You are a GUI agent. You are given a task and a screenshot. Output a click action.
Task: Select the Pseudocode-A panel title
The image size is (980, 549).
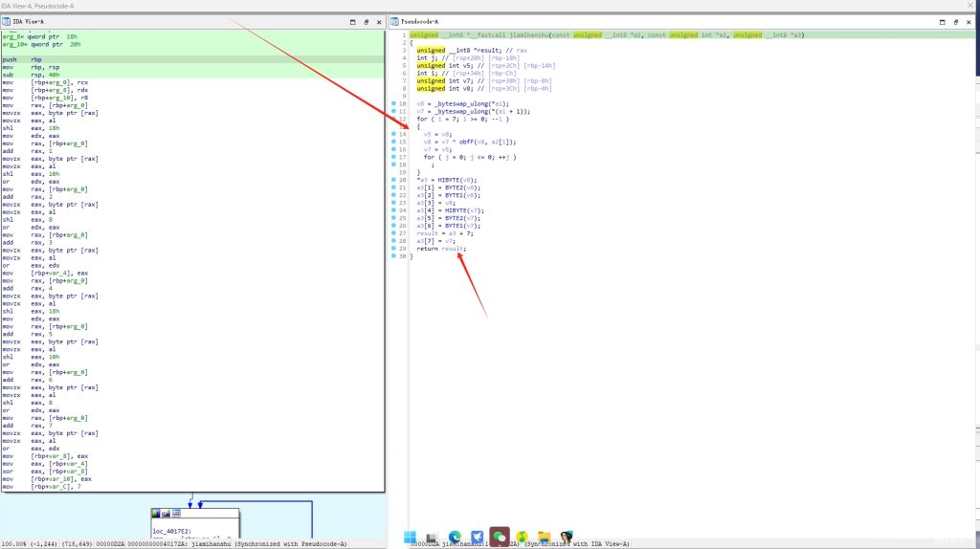tap(420, 22)
